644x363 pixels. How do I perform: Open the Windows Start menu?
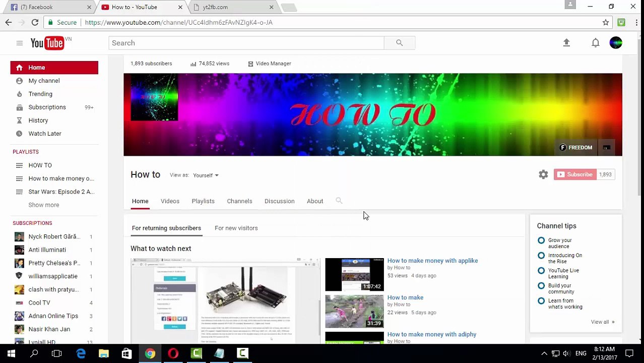pyautogui.click(x=11, y=353)
